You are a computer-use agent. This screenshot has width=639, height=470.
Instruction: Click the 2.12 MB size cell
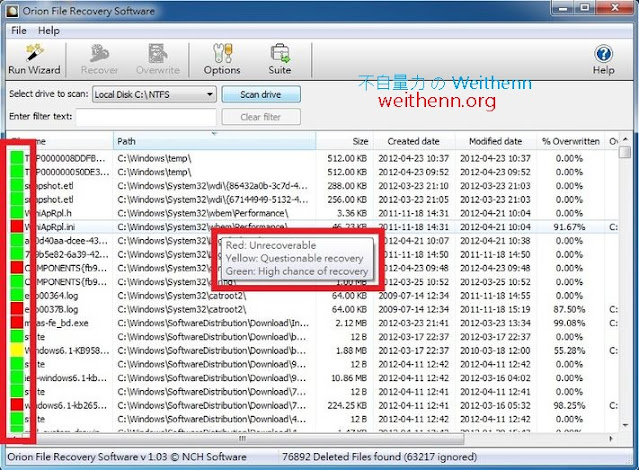[x=352, y=323]
